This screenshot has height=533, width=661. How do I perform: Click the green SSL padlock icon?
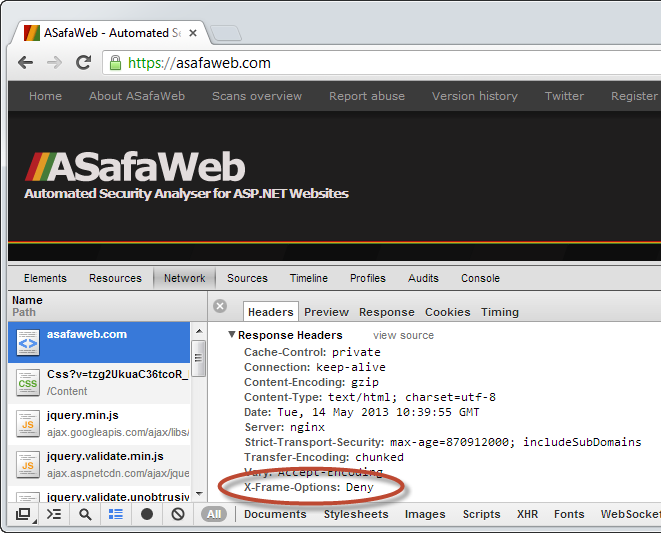pyautogui.click(x=115, y=63)
